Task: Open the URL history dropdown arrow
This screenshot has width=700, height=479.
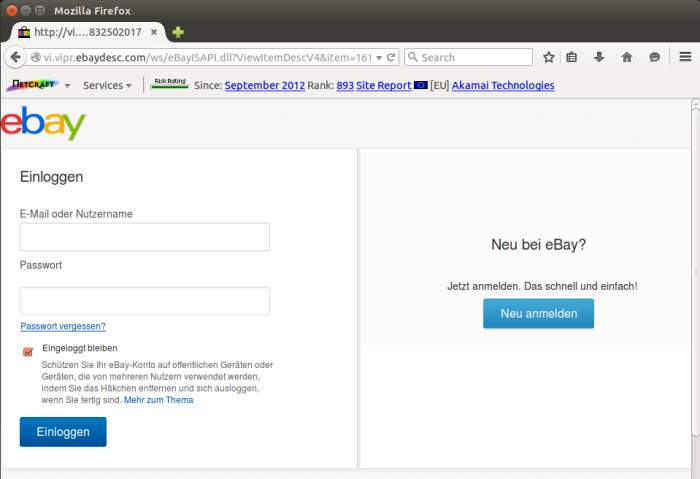Action: click(379, 58)
